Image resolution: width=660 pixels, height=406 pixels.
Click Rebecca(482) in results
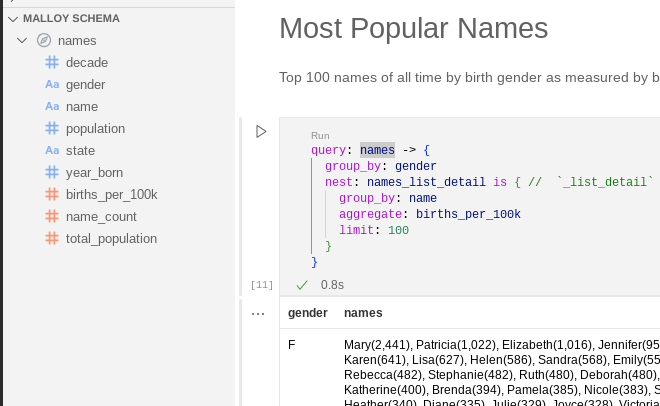(x=383, y=375)
